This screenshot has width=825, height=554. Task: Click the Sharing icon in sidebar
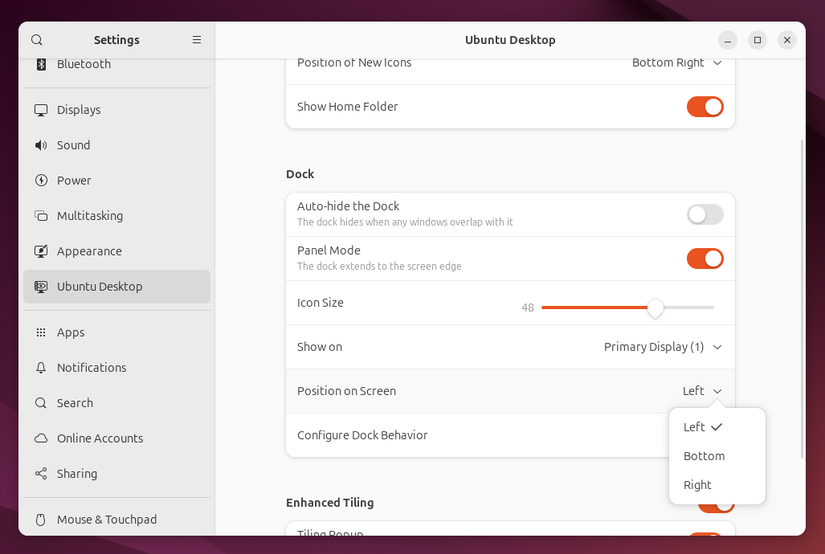click(x=41, y=474)
